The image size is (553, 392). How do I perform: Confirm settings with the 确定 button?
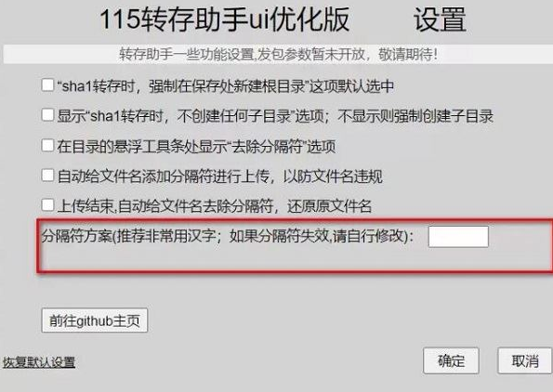tap(451, 361)
